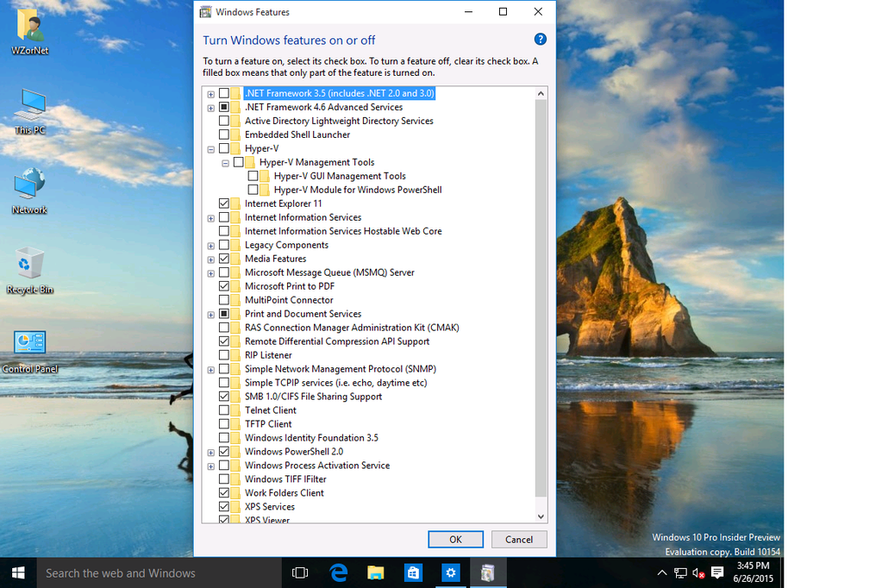Uncheck the Internet Explorer 11 checkbox

[224, 203]
